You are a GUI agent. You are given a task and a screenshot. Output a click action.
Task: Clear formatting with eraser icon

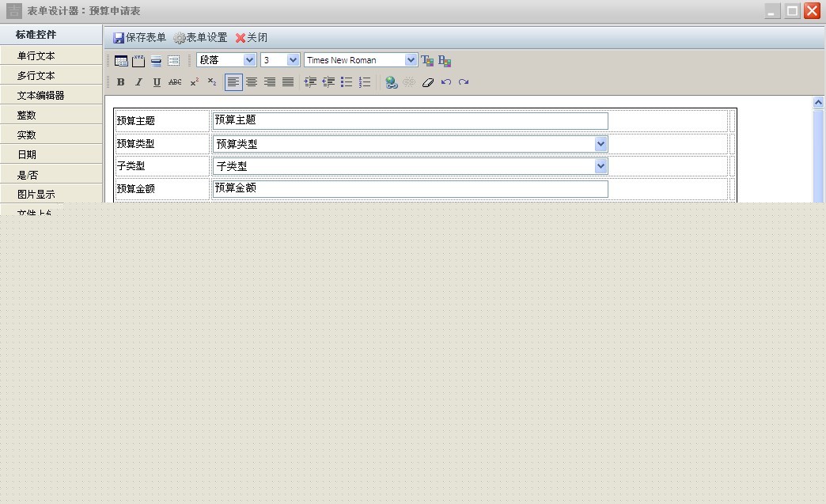[x=428, y=82]
